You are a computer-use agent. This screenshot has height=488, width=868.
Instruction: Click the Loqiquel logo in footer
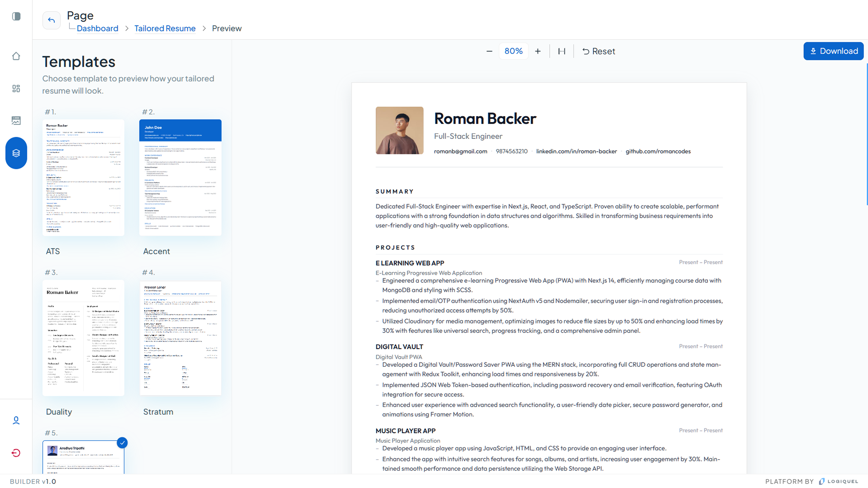click(x=838, y=481)
